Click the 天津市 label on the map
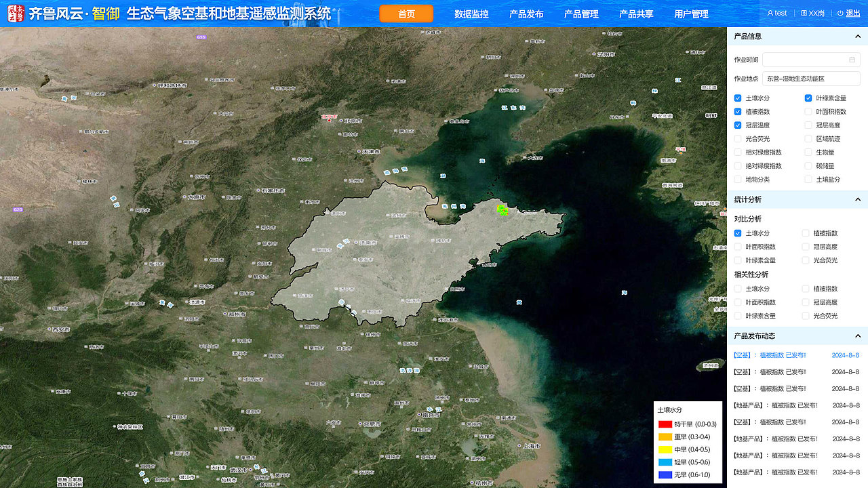 click(x=370, y=152)
